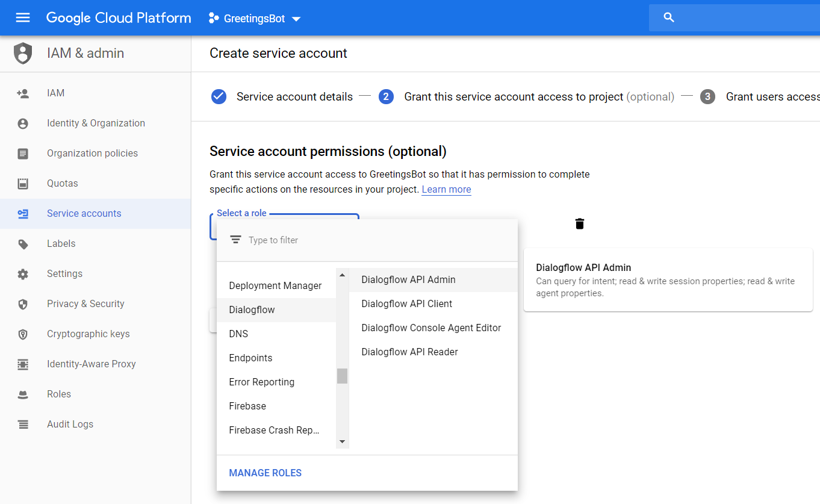Go to Identity & Organization
Viewport: 820px width, 504px height.
[95, 123]
